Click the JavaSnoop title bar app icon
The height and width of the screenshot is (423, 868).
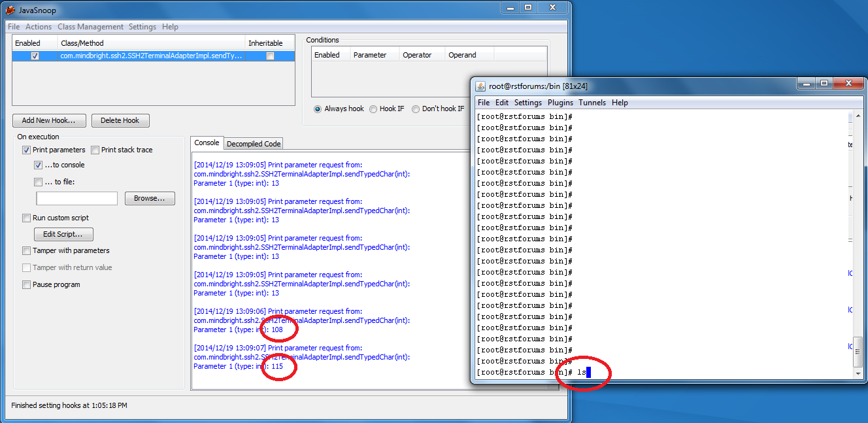(10, 9)
